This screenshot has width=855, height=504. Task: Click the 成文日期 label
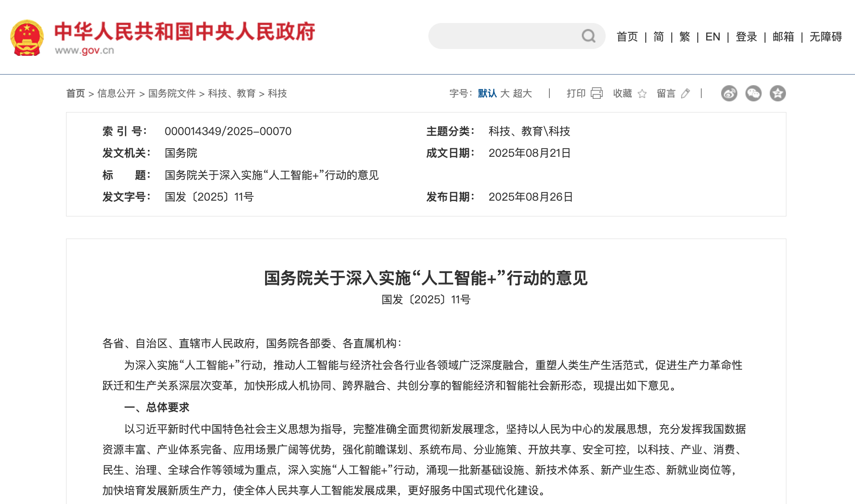point(450,153)
